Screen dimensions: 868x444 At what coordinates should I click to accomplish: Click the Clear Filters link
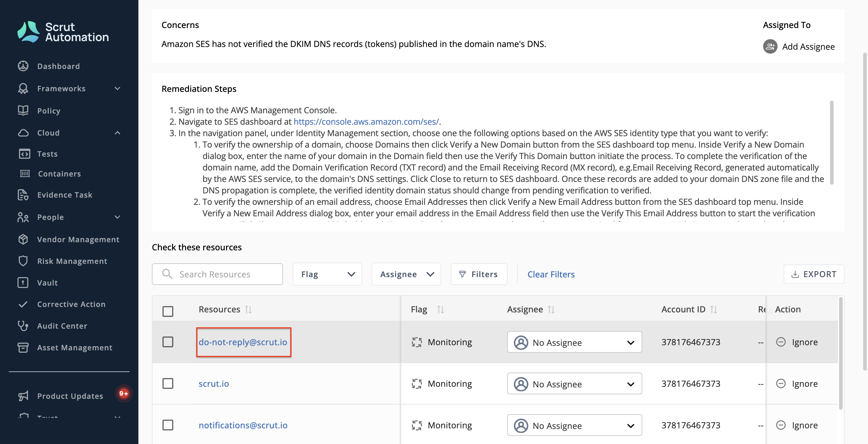tap(551, 274)
